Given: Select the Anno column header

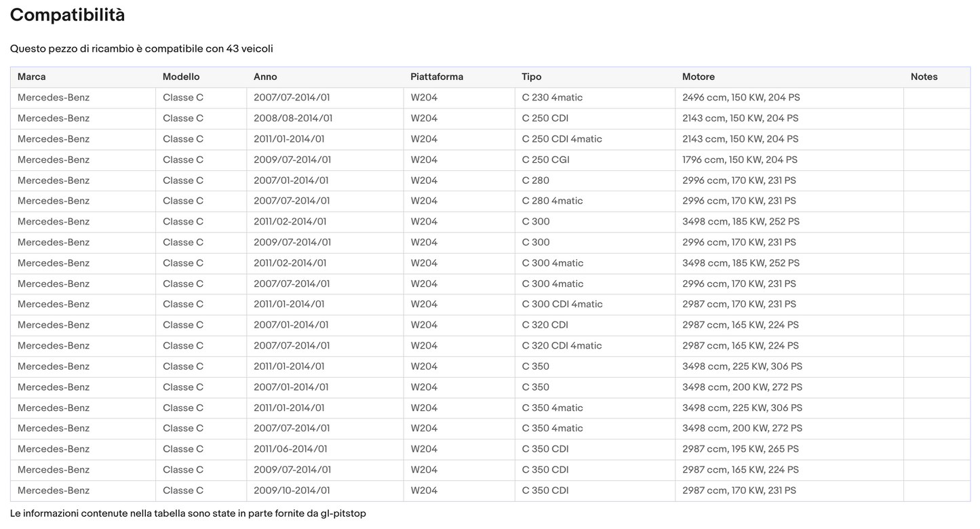Looking at the screenshot, I should coord(265,77).
